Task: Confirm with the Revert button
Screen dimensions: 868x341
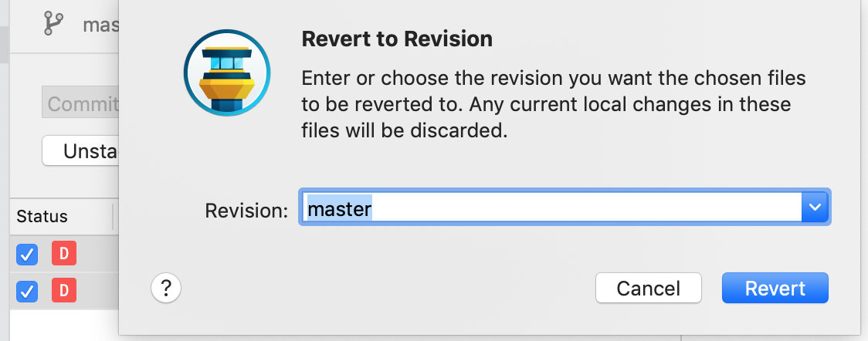Action: point(775,289)
